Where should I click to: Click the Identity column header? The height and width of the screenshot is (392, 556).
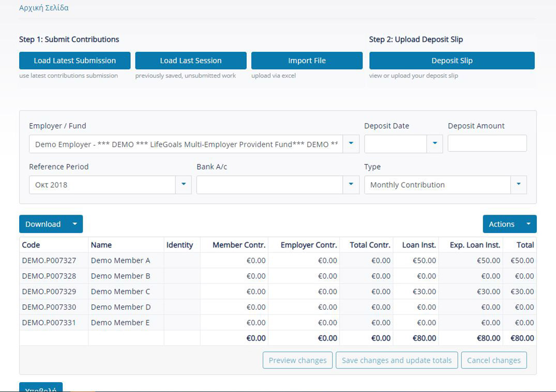pyautogui.click(x=182, y=245)
